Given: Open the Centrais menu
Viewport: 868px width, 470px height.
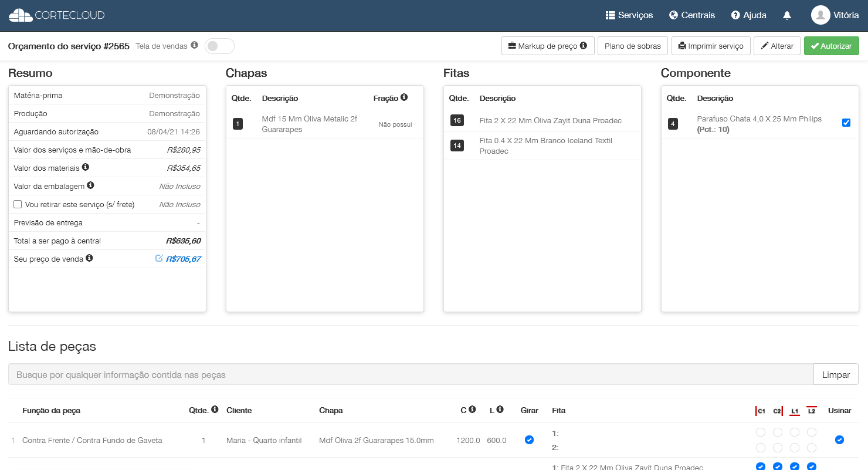Looking at the screenshot, I should [692, 15].
